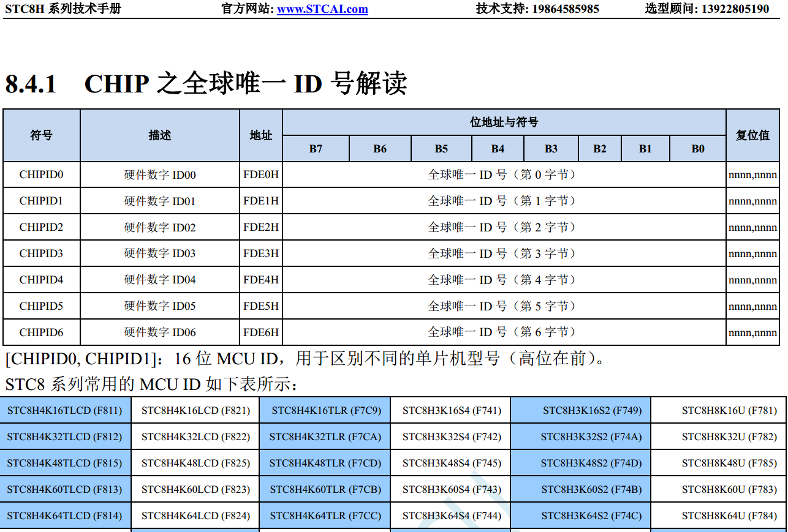788x532 pixels.
Task: Select the STC8H4K64LCD (F824) cell
Action: click(195, 515)
